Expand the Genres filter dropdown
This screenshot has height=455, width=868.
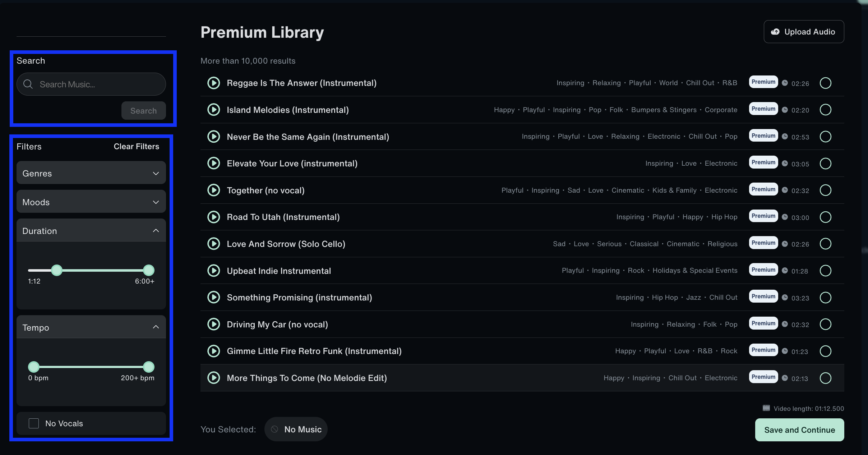click(x=91, y=173)
